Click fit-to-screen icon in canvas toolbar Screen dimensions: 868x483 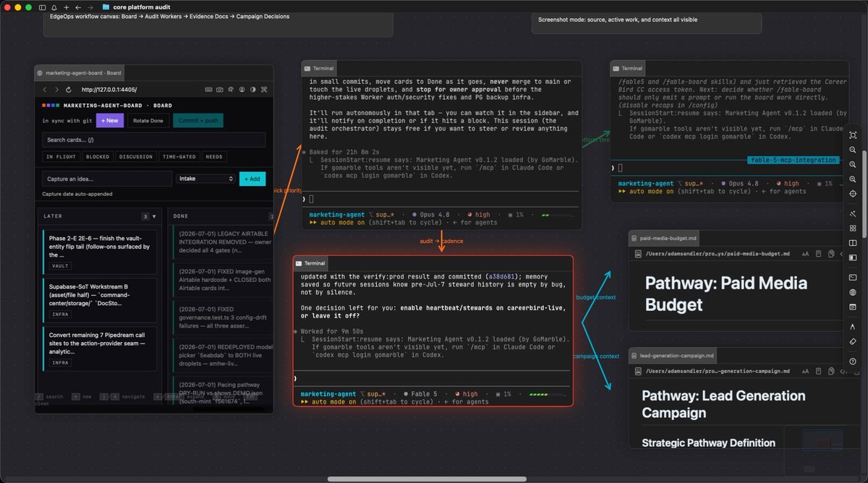point(853,135)
